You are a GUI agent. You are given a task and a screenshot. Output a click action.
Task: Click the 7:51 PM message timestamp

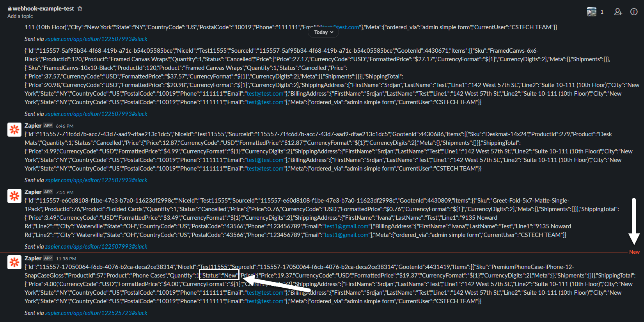64,192
